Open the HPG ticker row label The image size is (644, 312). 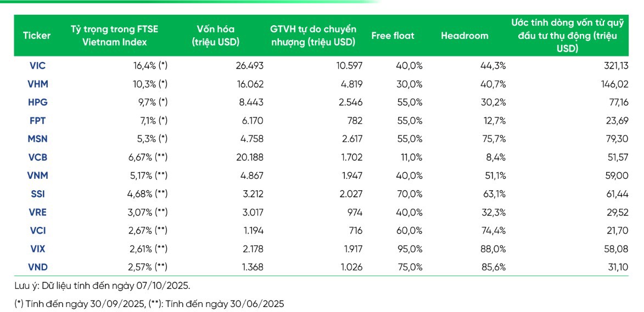pyautogui.click(x=37, y=103)
